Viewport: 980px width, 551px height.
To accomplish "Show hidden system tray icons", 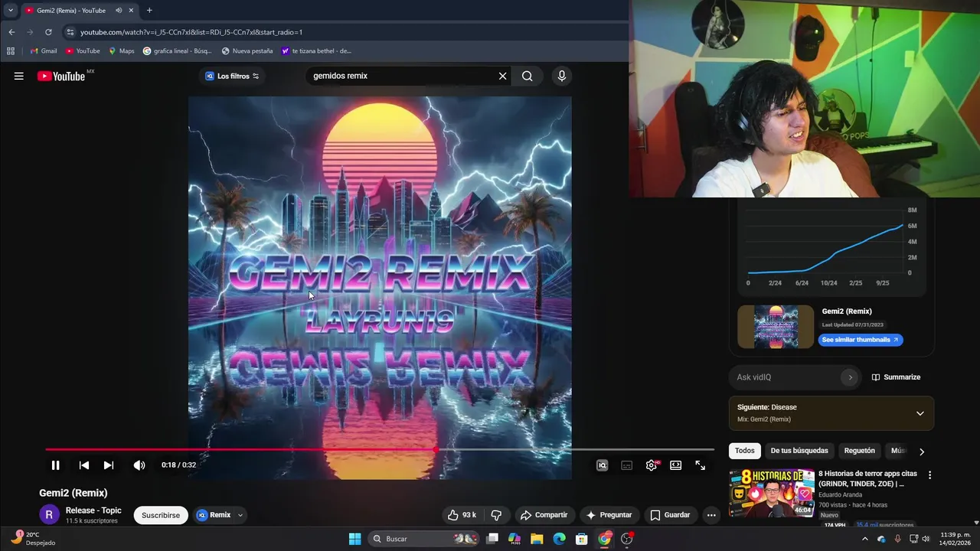I will pos(865,539).
